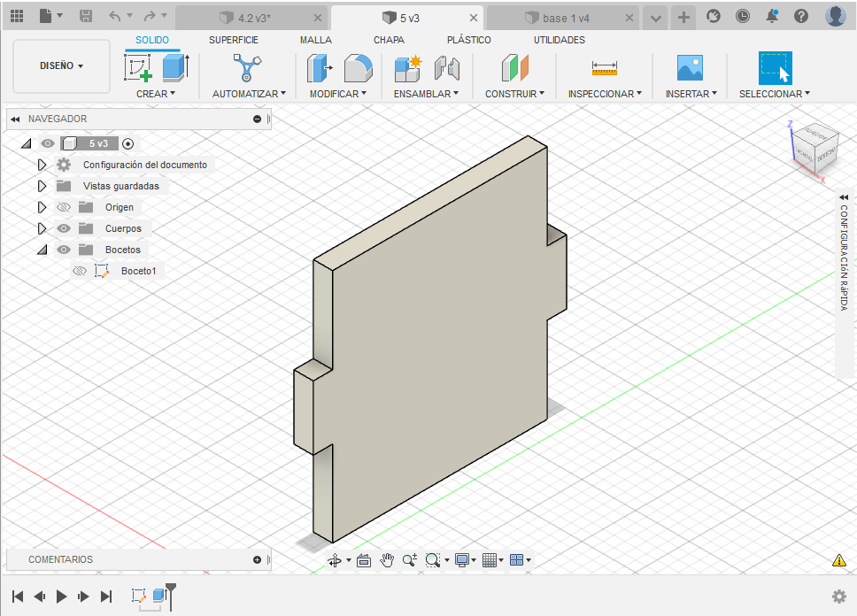Select the sketch feature in timeline
Image resolution: width=857 pixels, height=616 pixels.
click(139, 596)
